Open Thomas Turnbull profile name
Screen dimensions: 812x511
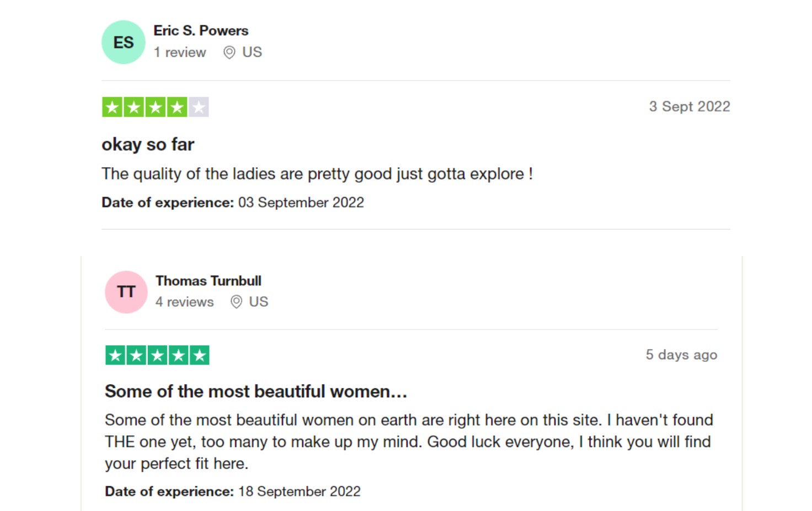point(208,281)
